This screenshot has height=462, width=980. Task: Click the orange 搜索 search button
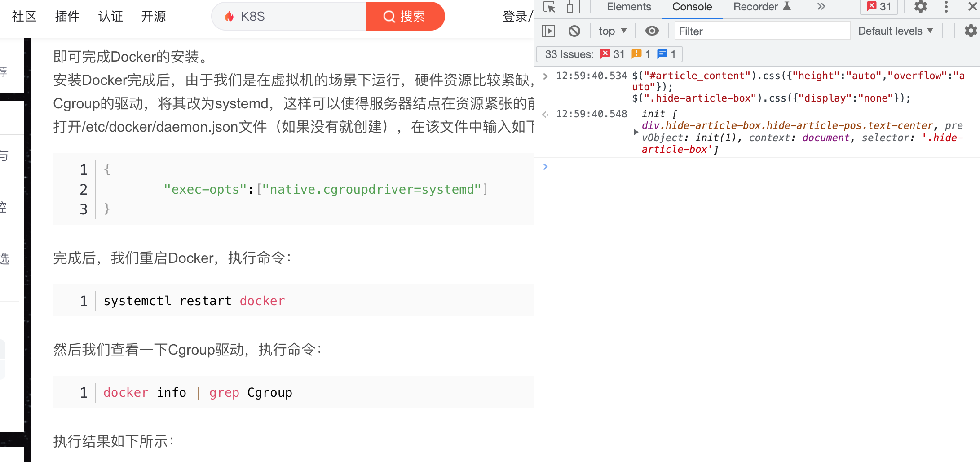pyautogui.click(x=405, y=17)
